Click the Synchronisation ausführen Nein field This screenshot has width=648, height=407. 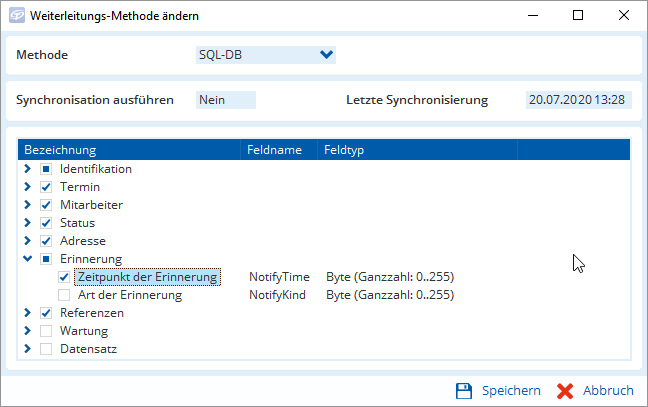click(226, 100)
